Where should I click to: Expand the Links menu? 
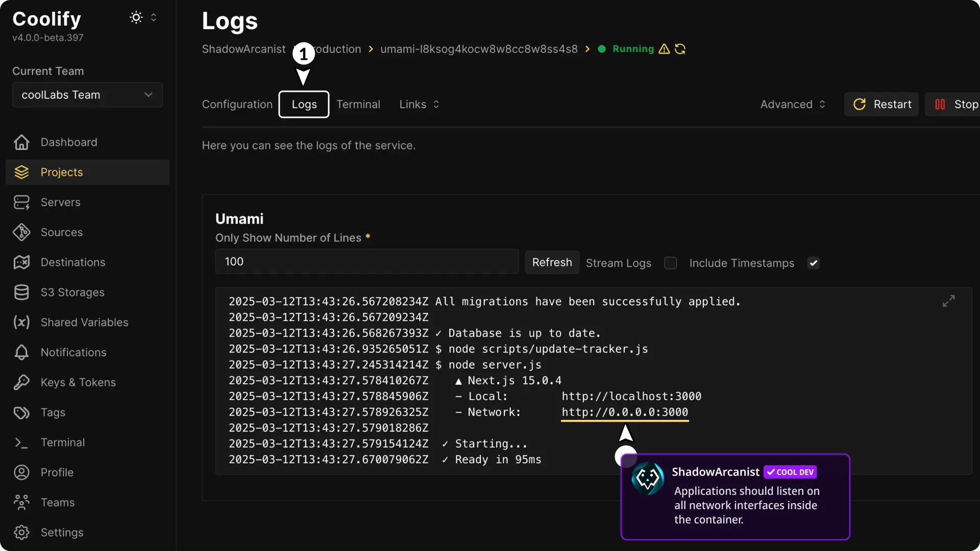[x=419, y=104]
